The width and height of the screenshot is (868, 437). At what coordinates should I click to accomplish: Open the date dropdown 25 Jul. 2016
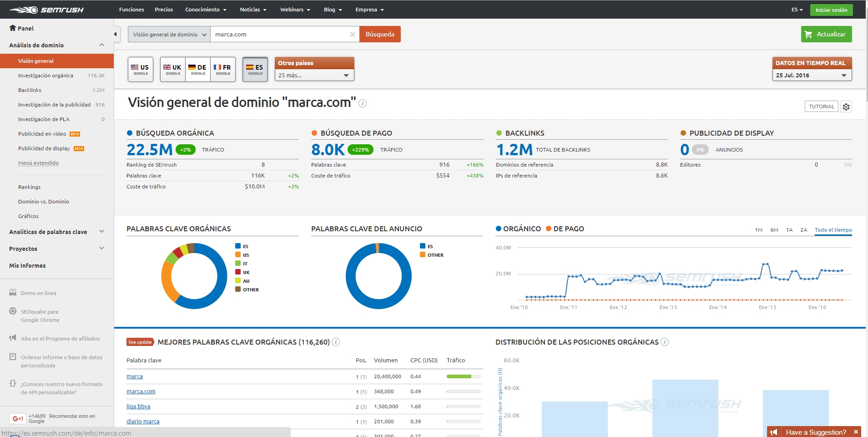[812, 75]
